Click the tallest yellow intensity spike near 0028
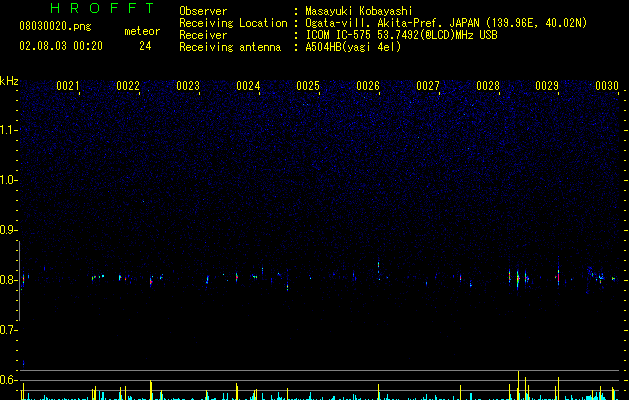Viewport: 629px width, 400px height. pos(518,385)
